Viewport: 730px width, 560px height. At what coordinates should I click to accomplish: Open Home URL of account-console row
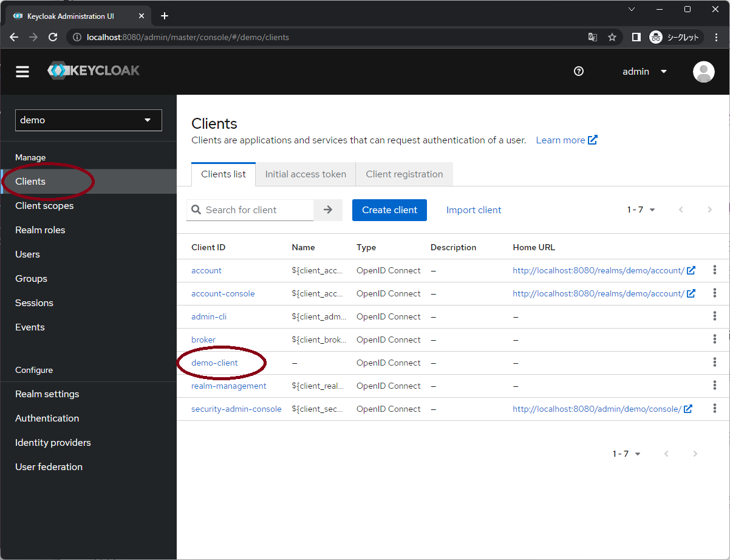click(x=604, y=293)
